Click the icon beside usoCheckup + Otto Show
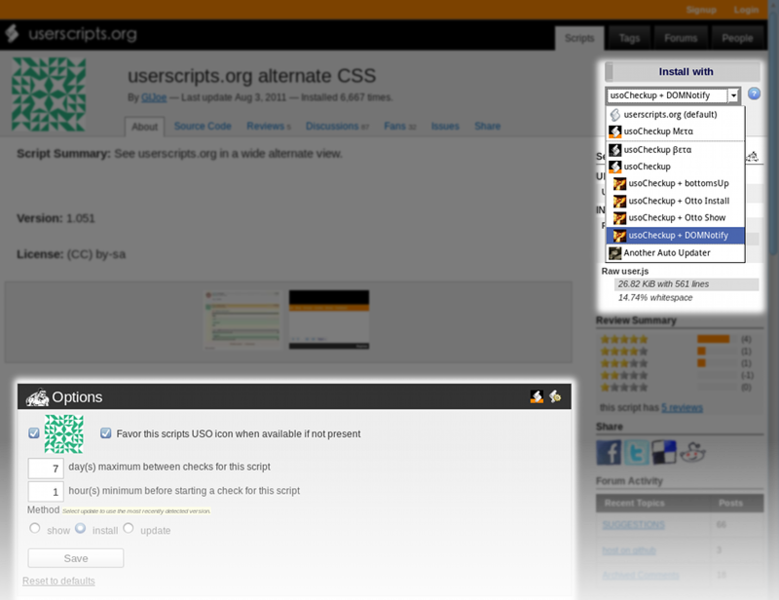The width and height of the screenshot is (779, 600). click(620, 218)
